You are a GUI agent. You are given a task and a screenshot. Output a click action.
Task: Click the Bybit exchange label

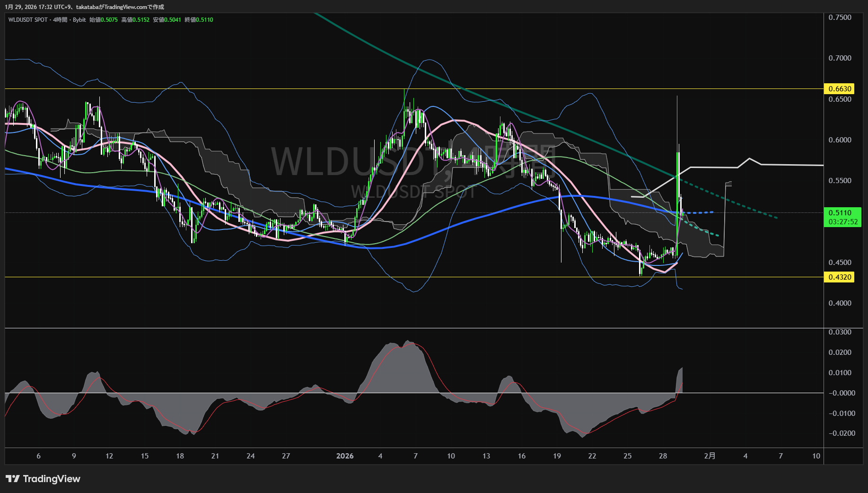[79, 20]
